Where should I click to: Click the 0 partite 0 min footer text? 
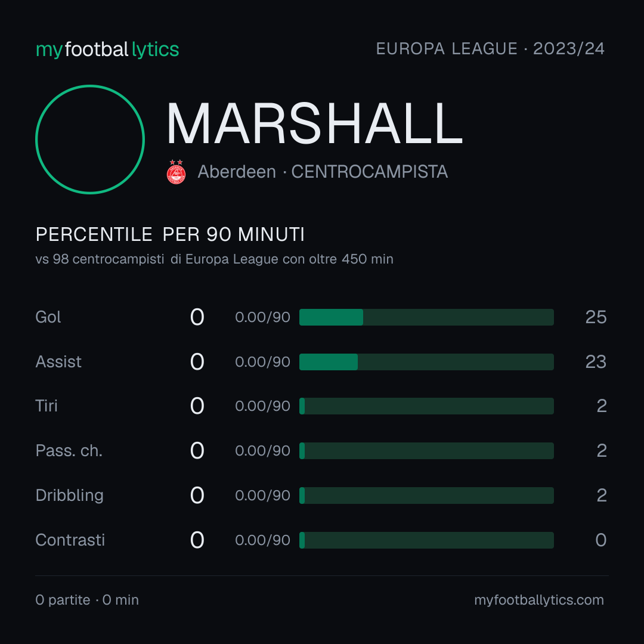(x=87, y=600)
